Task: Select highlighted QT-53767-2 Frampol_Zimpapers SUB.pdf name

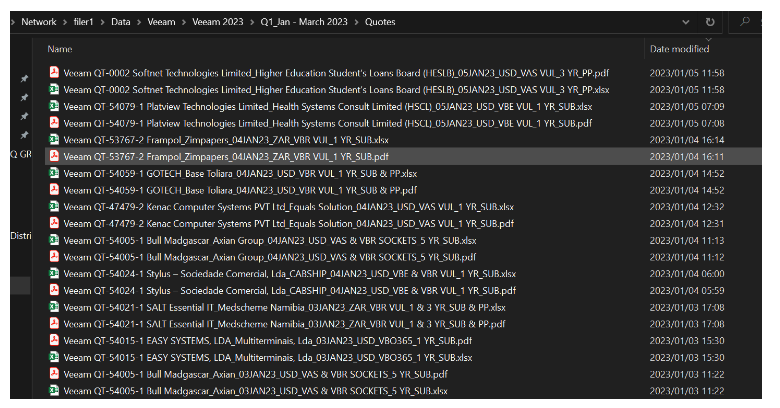Action: (226, 156)
